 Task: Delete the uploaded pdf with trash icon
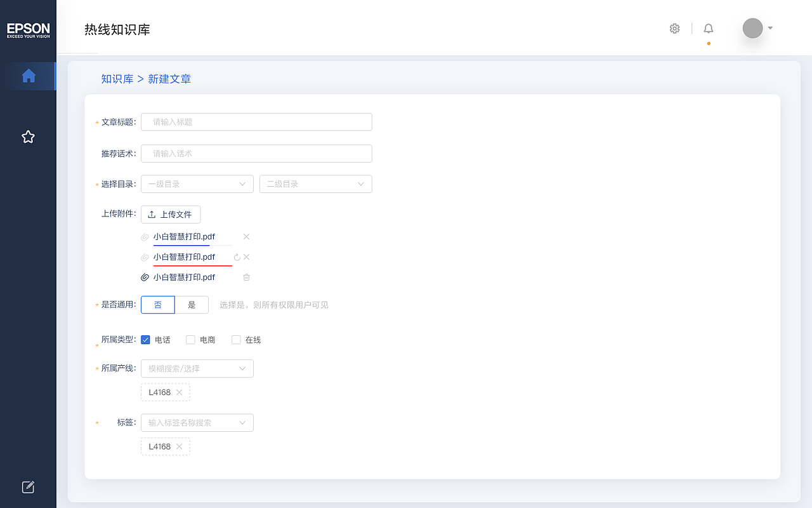coord(247,277)
